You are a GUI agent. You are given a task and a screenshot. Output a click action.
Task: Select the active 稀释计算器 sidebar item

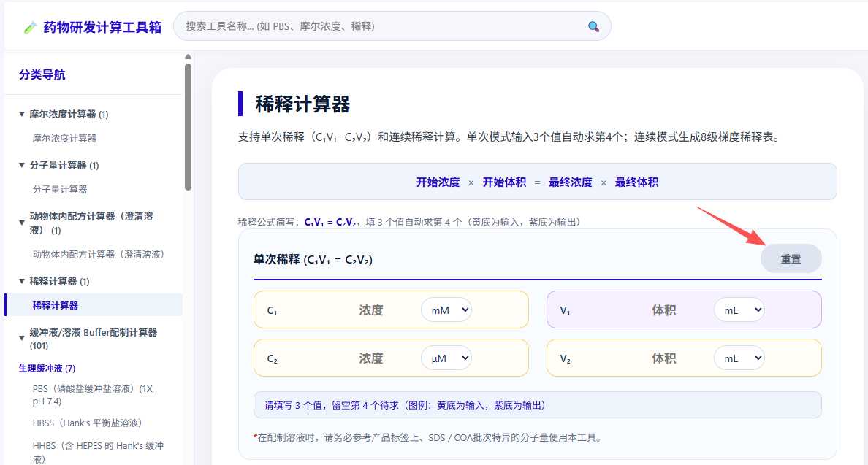tap(94, 305)
